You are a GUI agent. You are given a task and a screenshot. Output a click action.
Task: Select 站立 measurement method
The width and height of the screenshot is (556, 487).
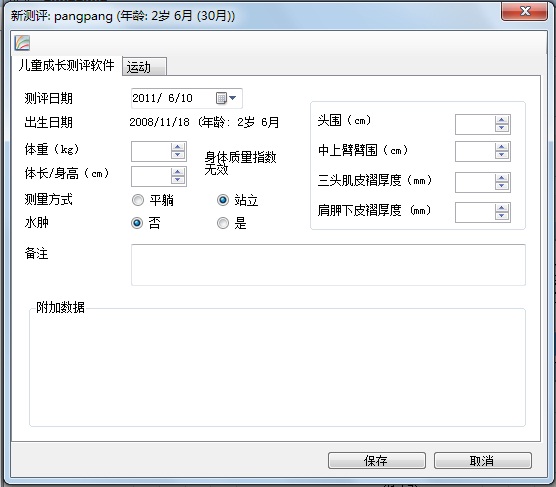223,200
